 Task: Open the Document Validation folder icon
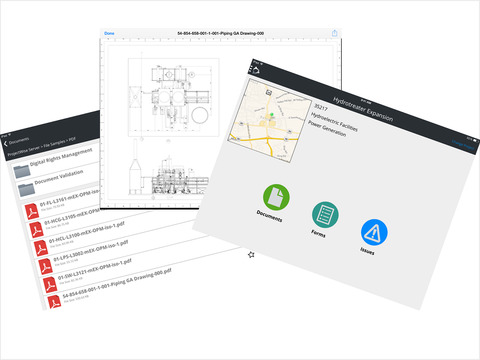coord(26,190)
